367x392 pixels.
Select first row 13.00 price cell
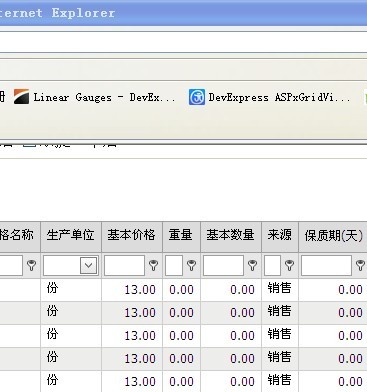pos(132,290)
